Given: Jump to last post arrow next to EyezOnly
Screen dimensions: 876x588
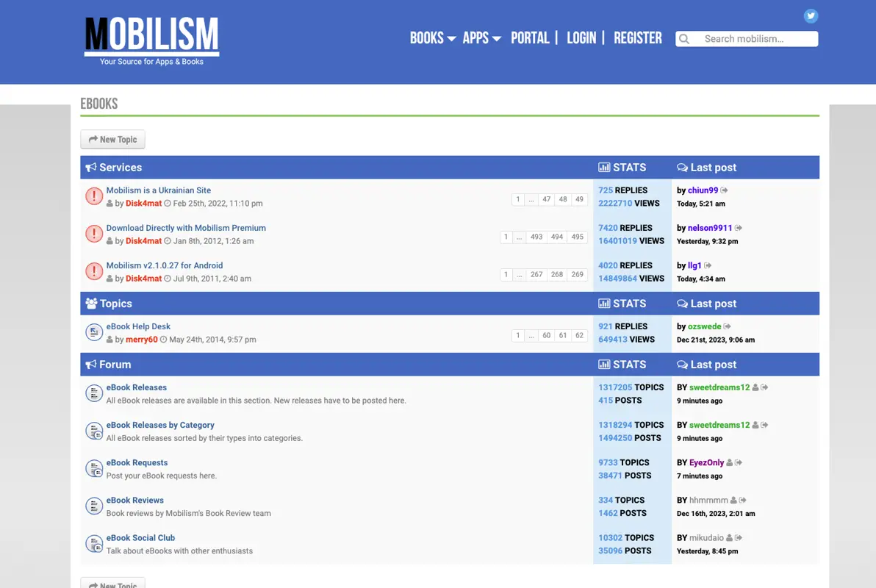Looking at the screenshot, I should 739,462.
